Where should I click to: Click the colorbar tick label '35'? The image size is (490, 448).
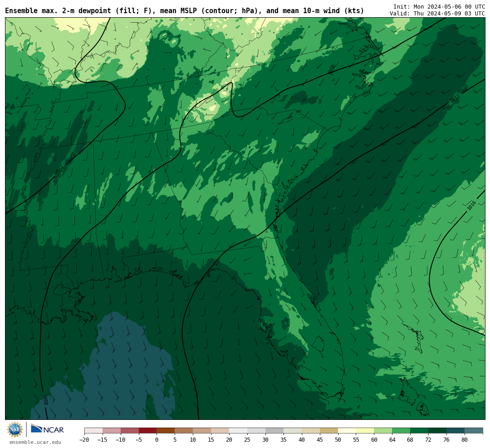point(284,439)
